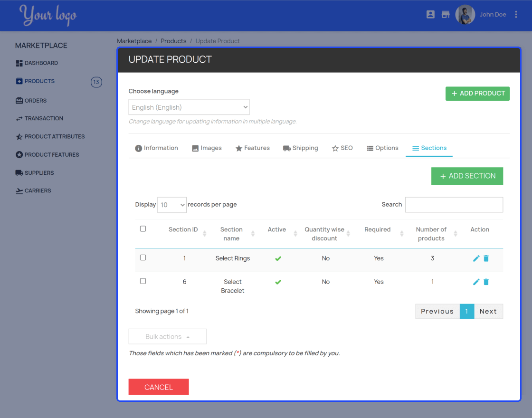Toggle active checkmark for Select Rings

click(278, 258)
